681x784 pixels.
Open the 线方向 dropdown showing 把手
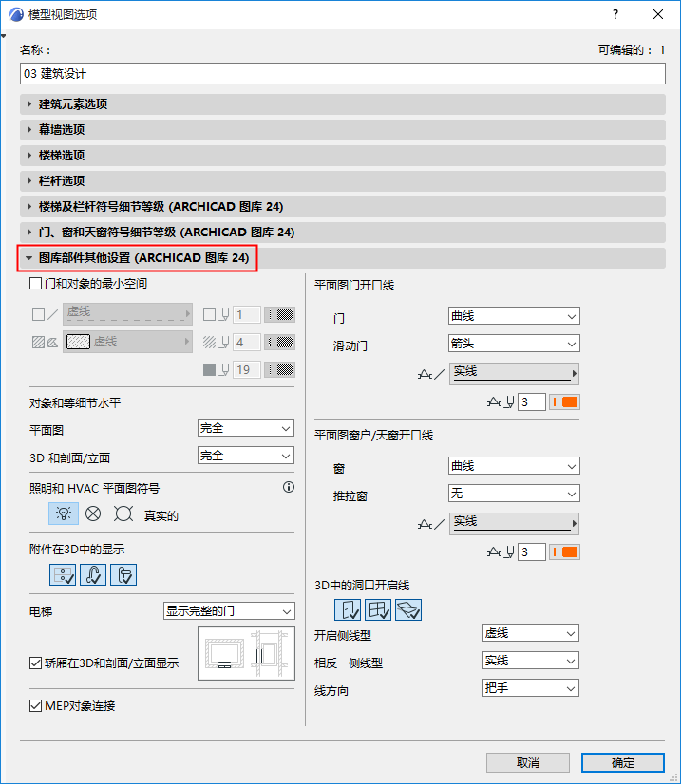coord(531,688)
